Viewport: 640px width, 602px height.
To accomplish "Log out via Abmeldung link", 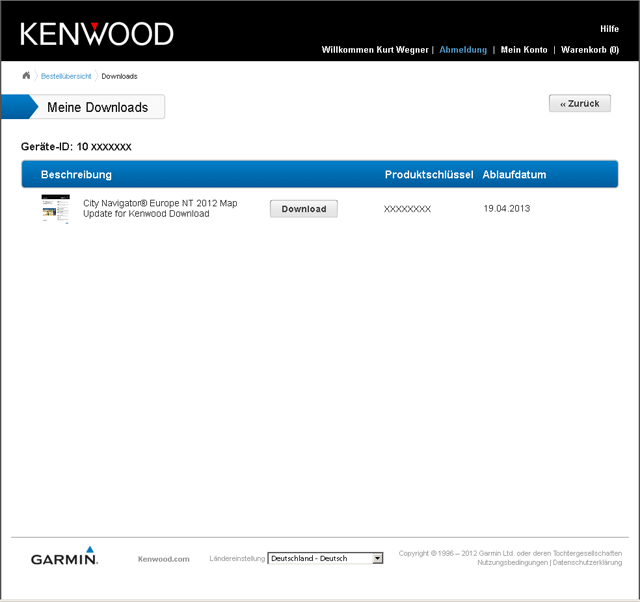I will [463, 50].
